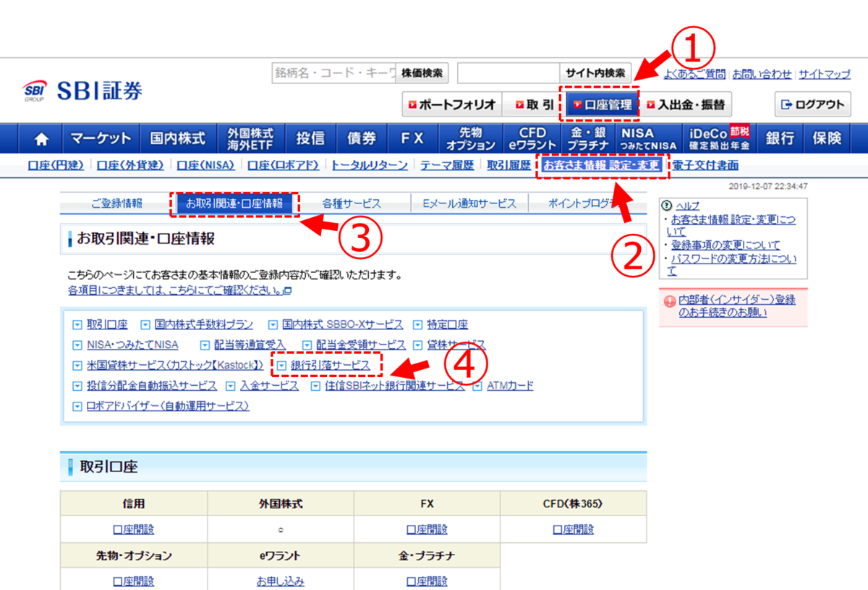The height and width of the screenshot is (590, 868).
Task: Switch to 各種サービス tab
Action: 352,203
